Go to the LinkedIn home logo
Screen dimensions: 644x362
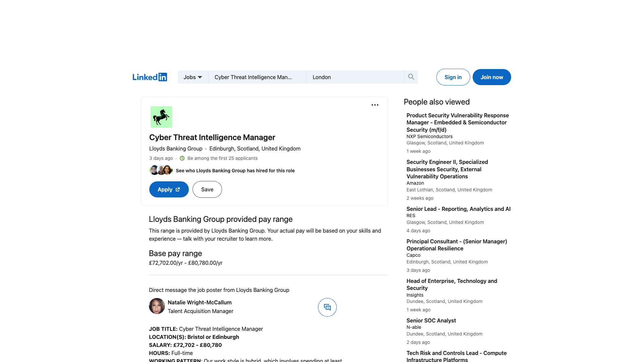[150, 77]
